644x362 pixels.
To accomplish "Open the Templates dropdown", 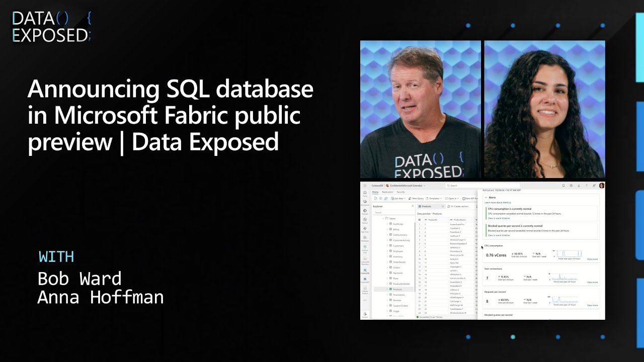I will [434, 199].
